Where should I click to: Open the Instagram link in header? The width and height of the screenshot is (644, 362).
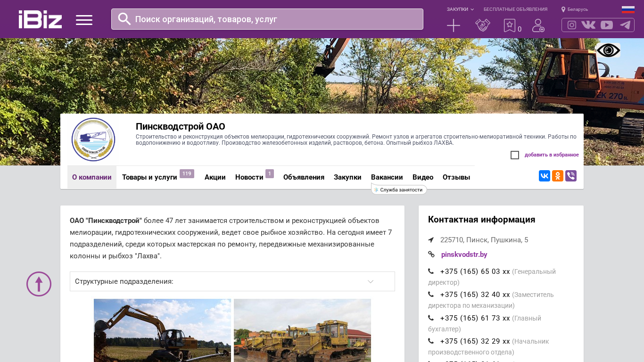tap(571, 25)
